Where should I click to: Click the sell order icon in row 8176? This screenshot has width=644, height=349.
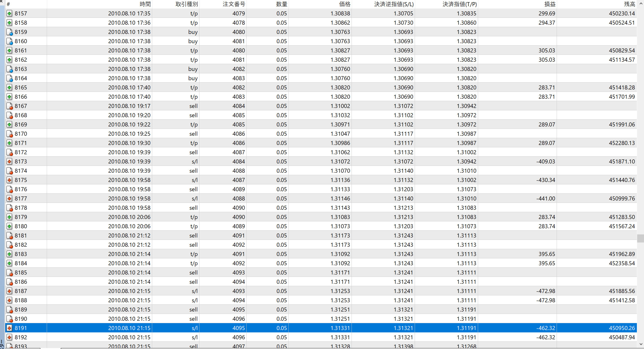(x=9, y=189)
